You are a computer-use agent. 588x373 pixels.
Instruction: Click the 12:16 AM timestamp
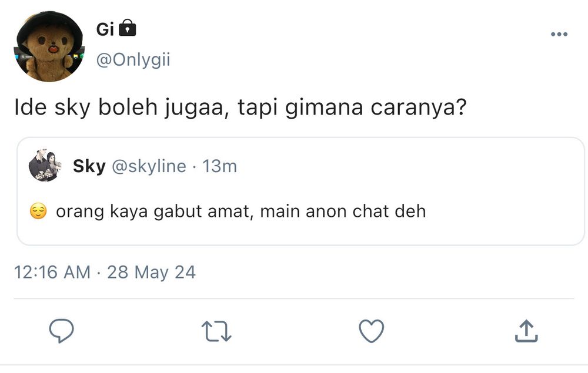pyautogui.click(x=52, y=273)
